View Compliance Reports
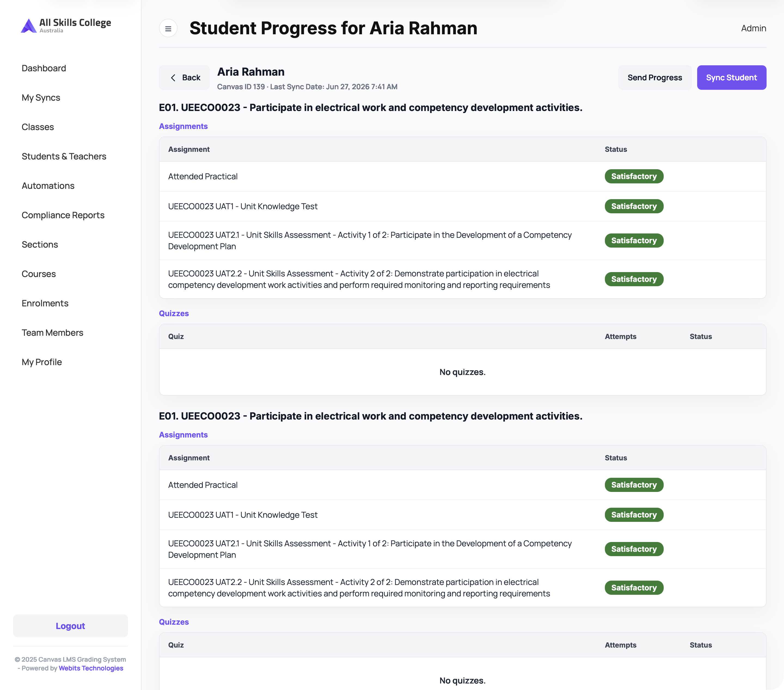 [x=63, y=215]
